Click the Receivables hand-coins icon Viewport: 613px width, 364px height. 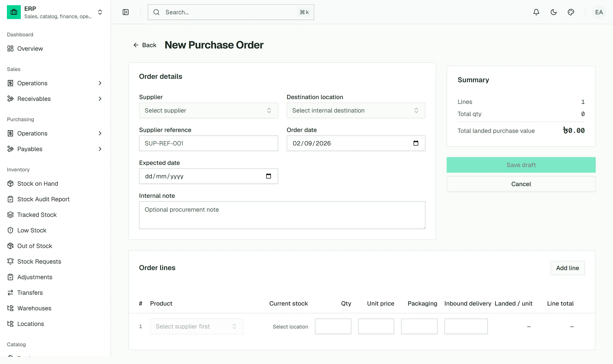[x=10, y=99]
